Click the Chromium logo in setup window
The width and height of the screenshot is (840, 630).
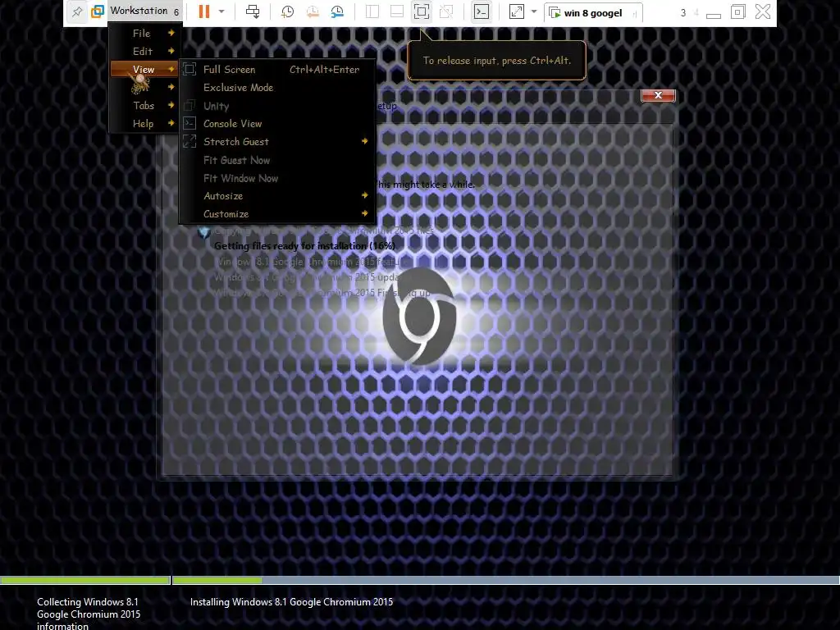tap(419, 316)
